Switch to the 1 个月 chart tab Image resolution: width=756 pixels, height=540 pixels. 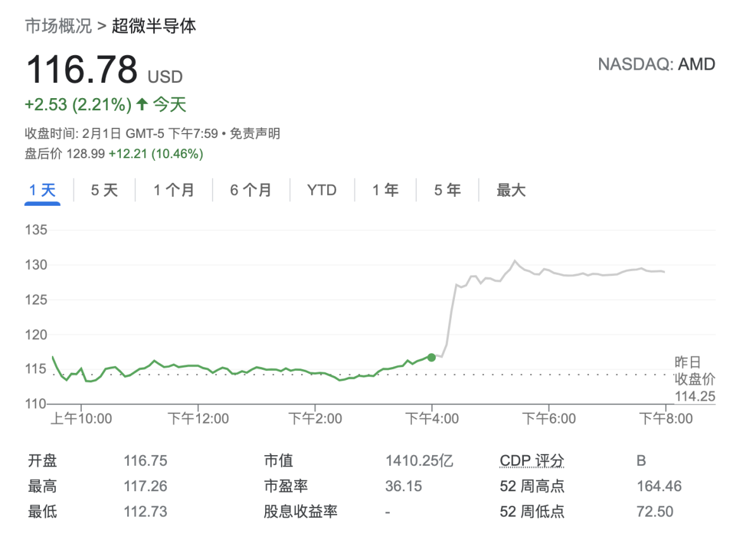tap(174, 190)
